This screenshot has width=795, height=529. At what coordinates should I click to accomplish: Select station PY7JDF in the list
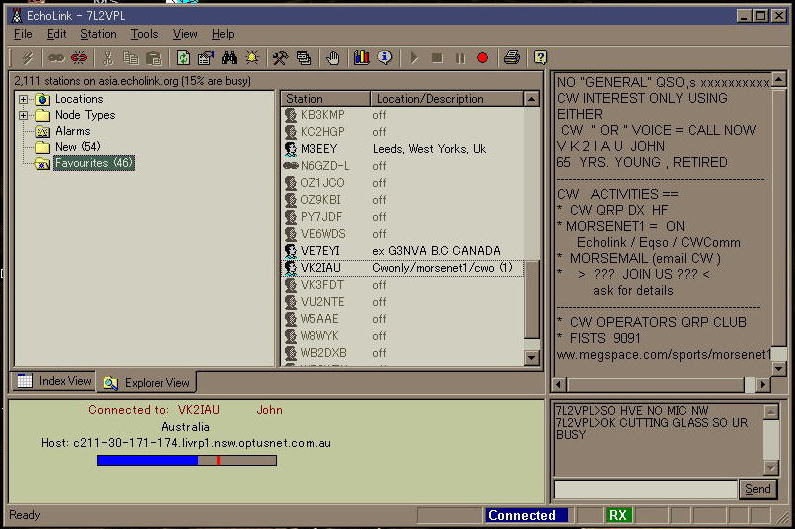pyautogui.click(x=403, y=217)
